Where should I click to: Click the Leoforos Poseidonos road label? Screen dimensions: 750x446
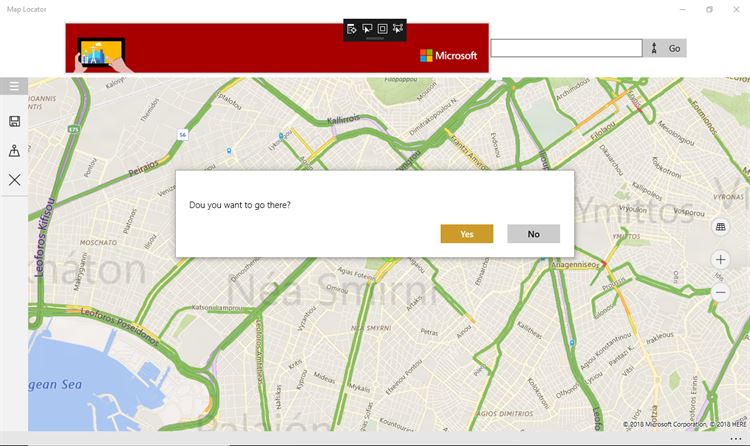(x=119, y=327)
